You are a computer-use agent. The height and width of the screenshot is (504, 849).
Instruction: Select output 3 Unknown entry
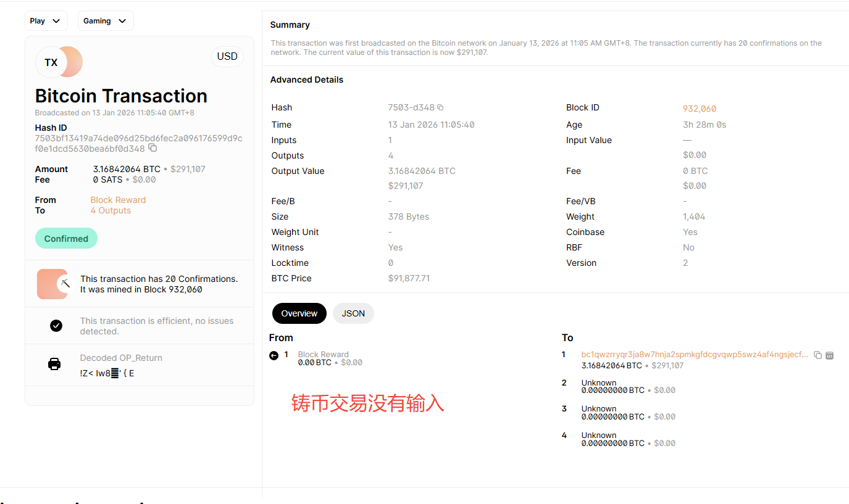[x=629, y=413]
